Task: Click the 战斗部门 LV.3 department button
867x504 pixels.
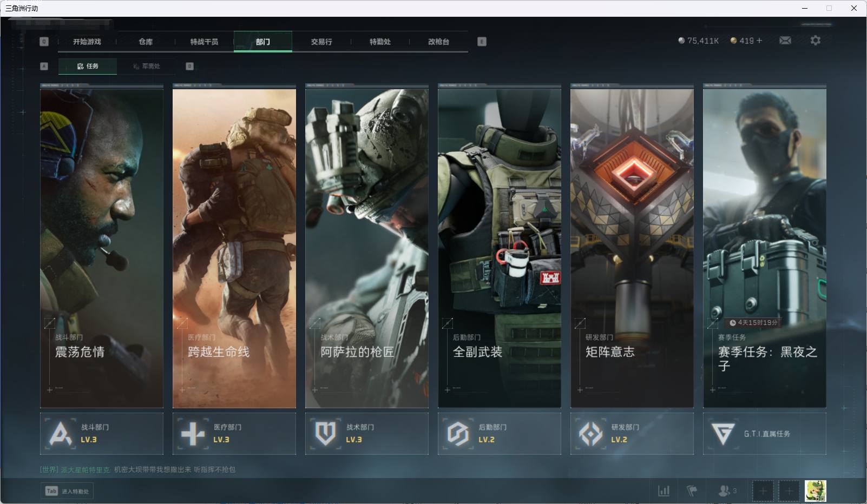Action: pos(102,434)
